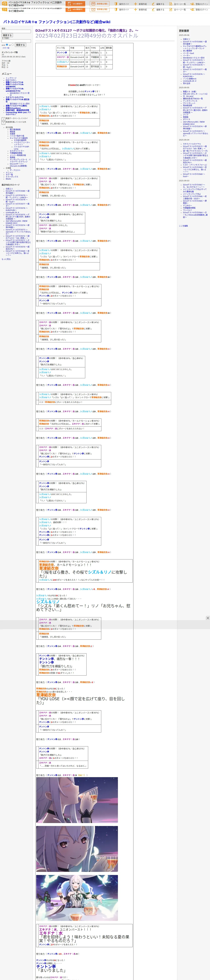Open ゲコタロー in 更新履歴
This screenshot has height=980, width=210.
(x=188, y=205)
